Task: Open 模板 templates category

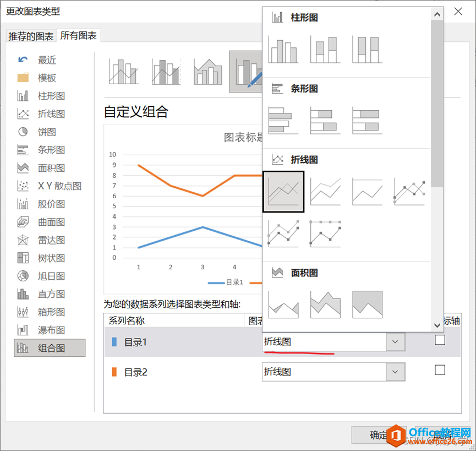Action: point(47,78)
